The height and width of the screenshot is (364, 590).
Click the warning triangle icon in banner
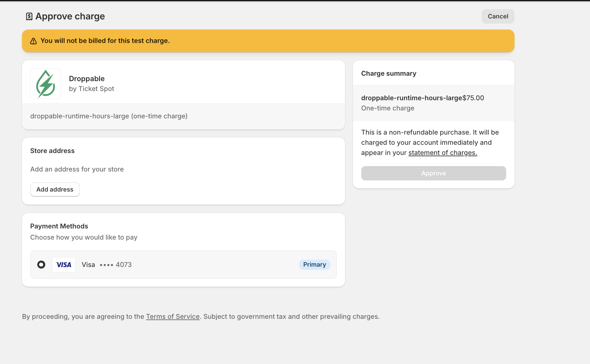33,41
